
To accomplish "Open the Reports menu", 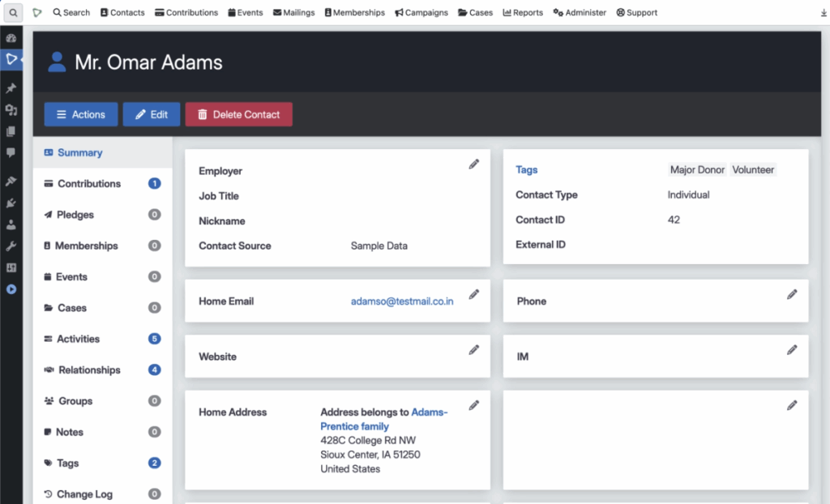I will click(523, 13).
